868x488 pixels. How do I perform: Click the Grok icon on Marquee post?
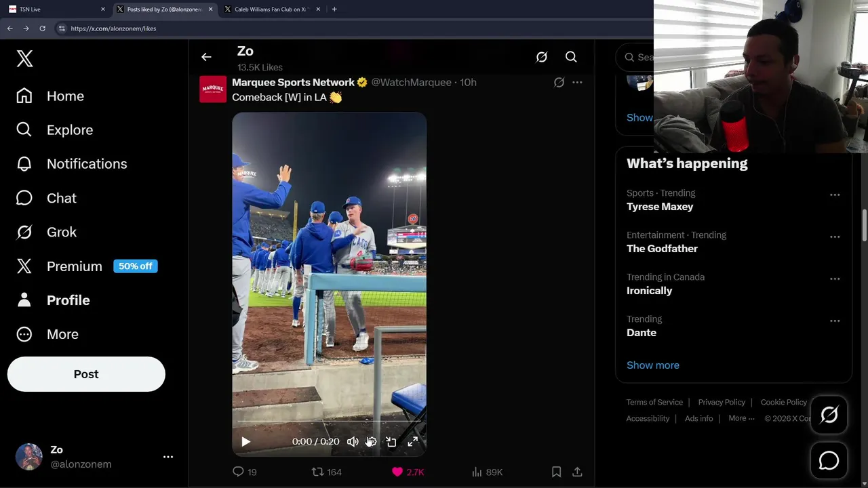tap(559, 83)
